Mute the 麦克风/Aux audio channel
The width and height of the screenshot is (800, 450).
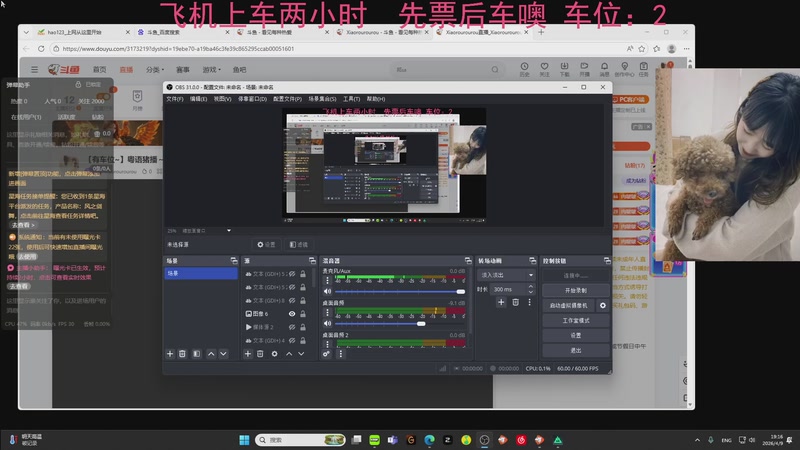(x=328, y=291)
